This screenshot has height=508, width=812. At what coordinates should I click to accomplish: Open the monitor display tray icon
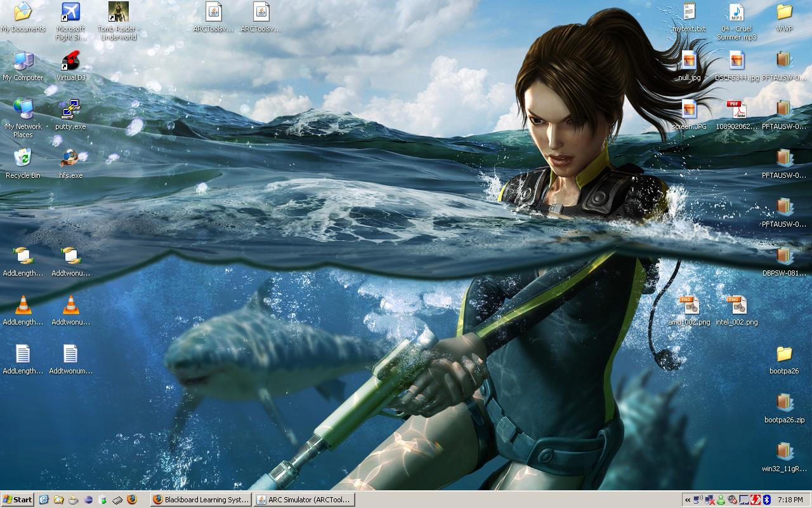744,500
